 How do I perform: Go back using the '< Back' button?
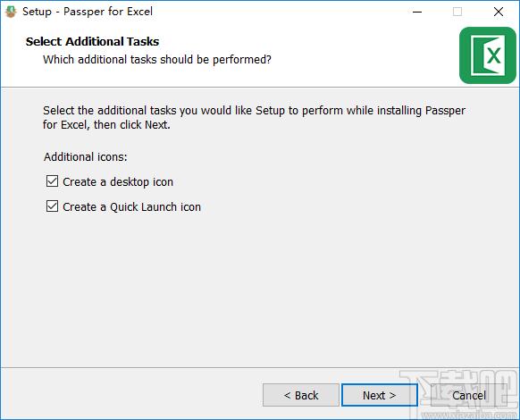coord(301,395)
